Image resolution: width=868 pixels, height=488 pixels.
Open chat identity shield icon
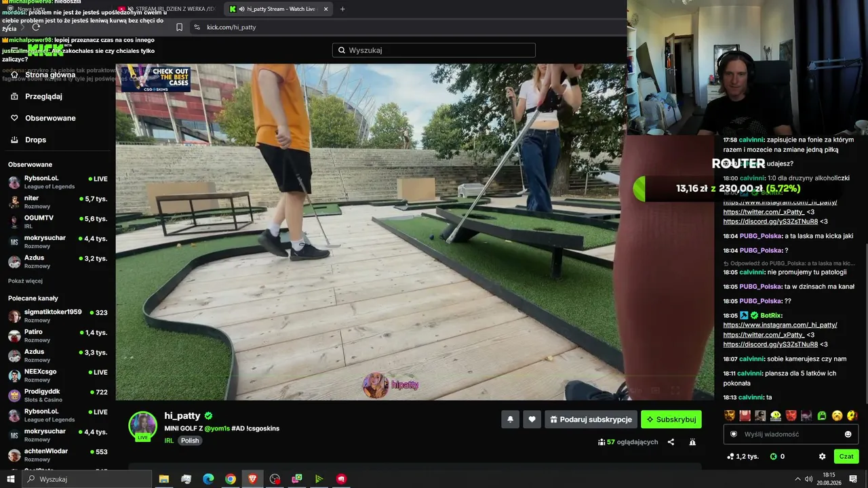(x=733, y=434)
